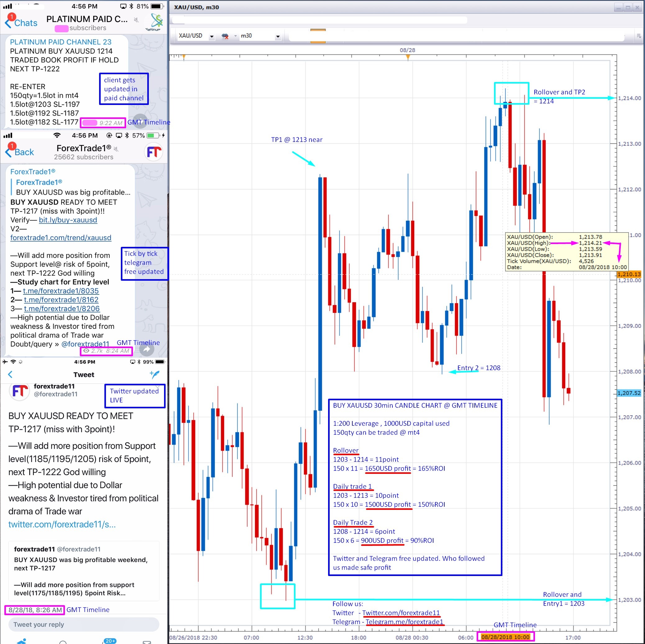The height and width of the screenshot is (644, 645).
Task: Tap the forward arrow beside ForexTrade1 message
Action: pyautogui.click(x=147, y=349)
